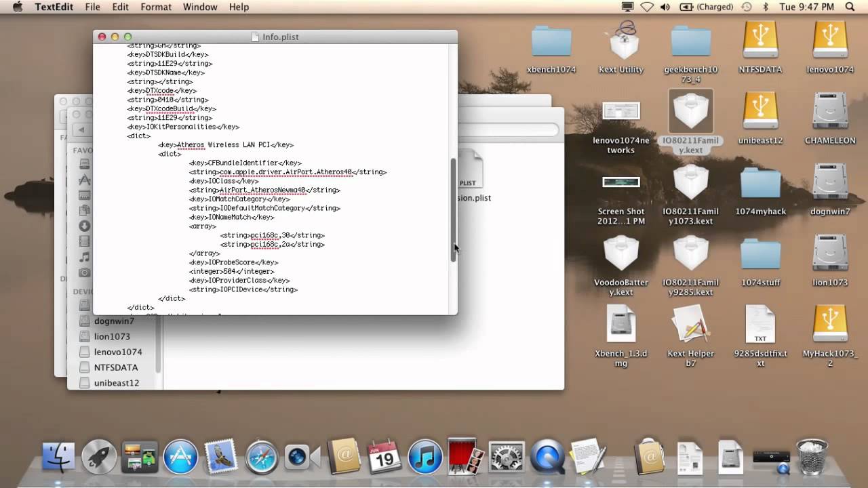Click the Time Machine menu bar icon
Image resolution: width=868 pixels, height=488 pixels.
[x=747, y=7]
